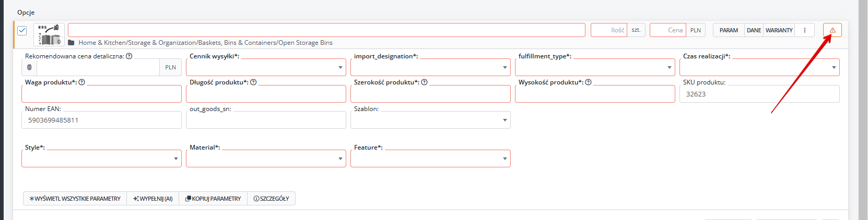868x220 pixels.
Task: Uncheck the product row checkbox
Action: (x=22, y=30)
